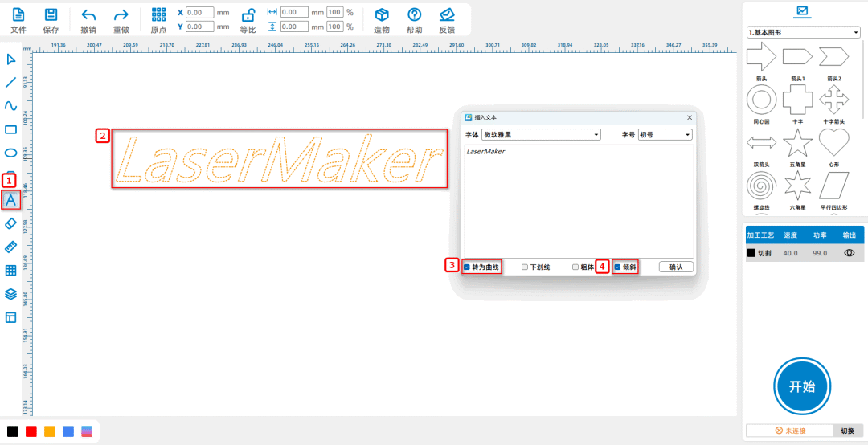This screenshot has height=445, width=868.
Task: Select the eraser tool
Action: coord(11,222)
